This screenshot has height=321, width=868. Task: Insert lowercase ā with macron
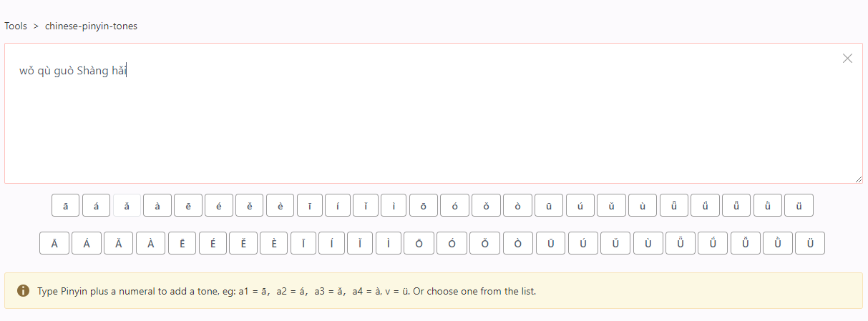tap(65, 206)
